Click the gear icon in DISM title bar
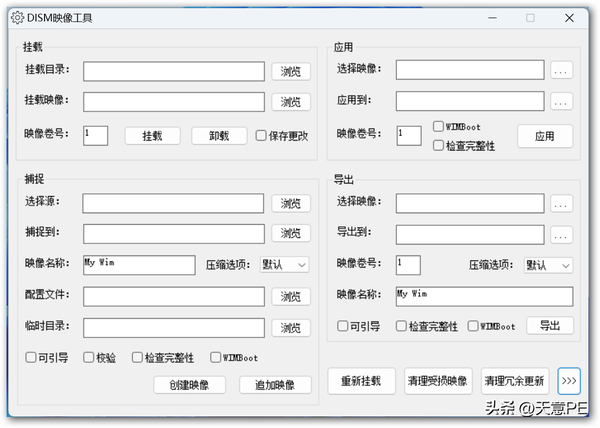 point(17,18)
